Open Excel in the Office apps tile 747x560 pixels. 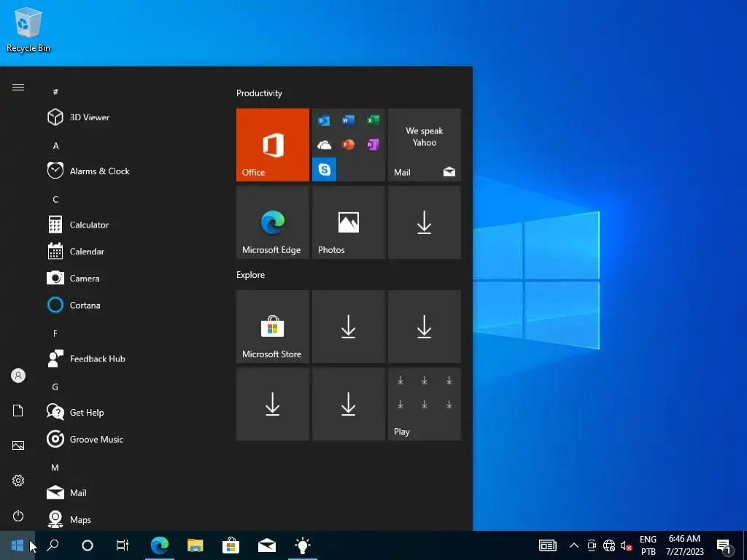[x=373, y=120]
